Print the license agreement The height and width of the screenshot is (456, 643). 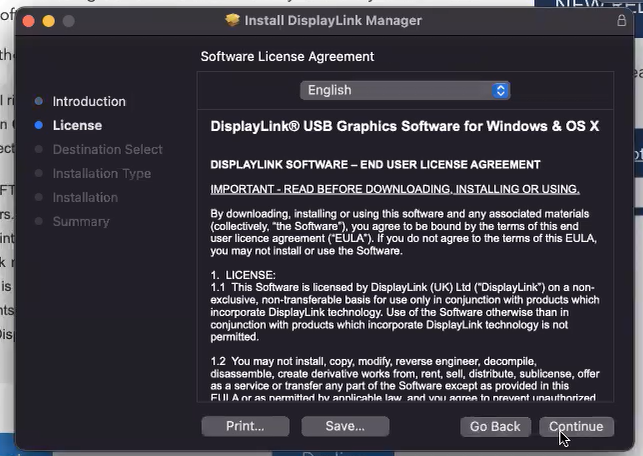click(245, 426)
